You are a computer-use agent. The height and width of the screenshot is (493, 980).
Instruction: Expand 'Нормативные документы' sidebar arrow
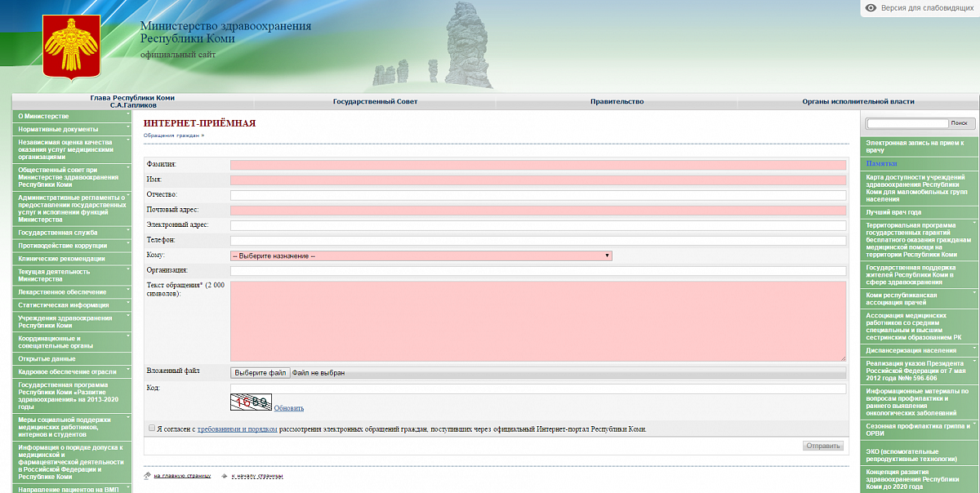coord(128,127)
